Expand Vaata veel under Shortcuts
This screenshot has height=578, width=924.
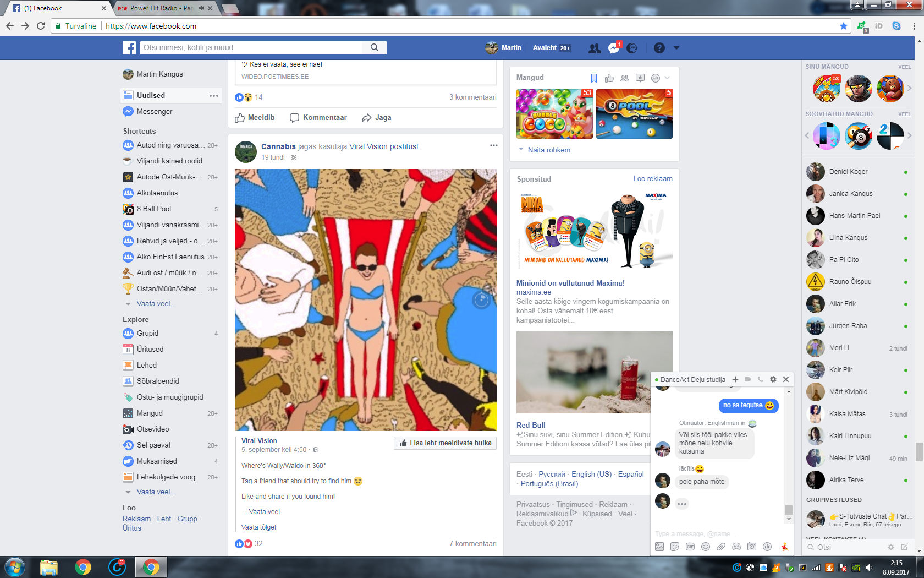tap(156, 304)
